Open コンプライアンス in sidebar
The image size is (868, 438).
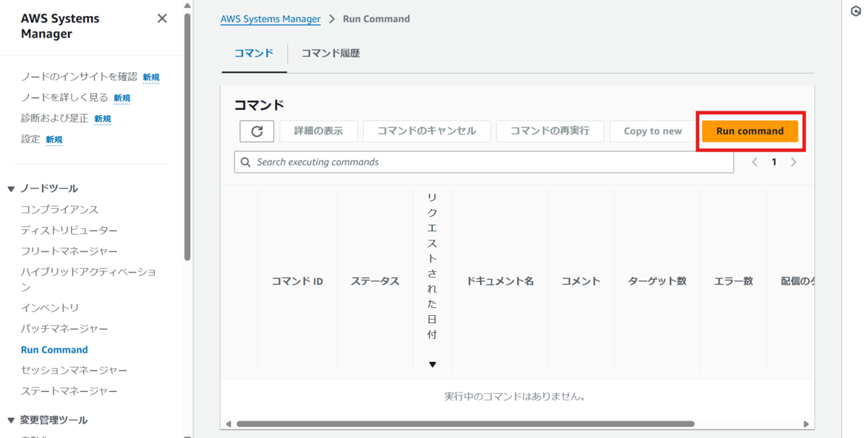coord(60,210)
